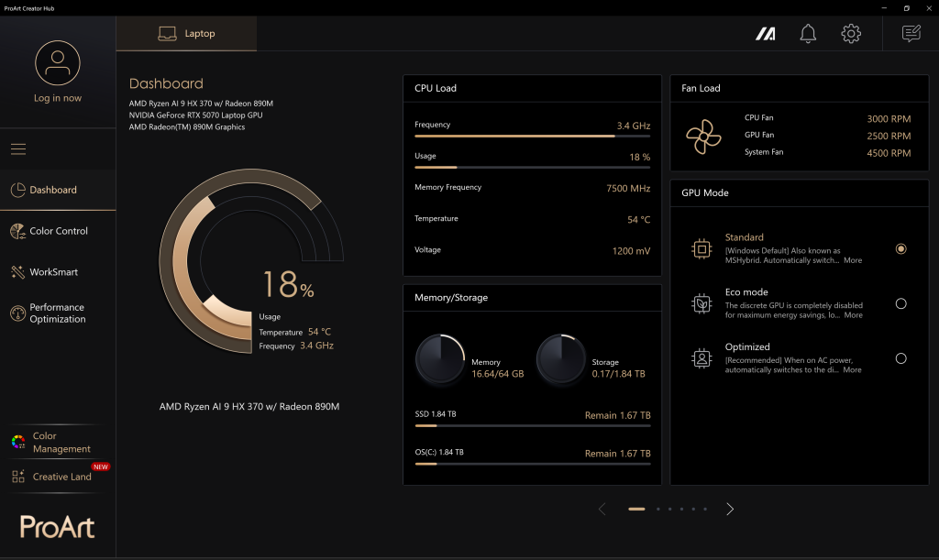Click the Dashboard heading
The image size is (939, 560).
coord(167,83)
